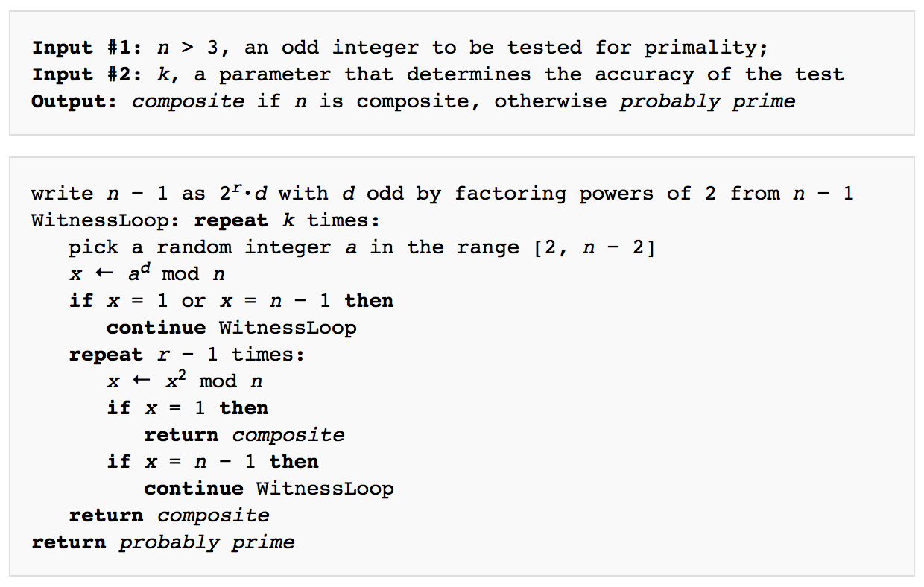Viewport: 924px width, 587px height.
Task: Click the bold "Input #2:" label
Action: pos(88,74)
